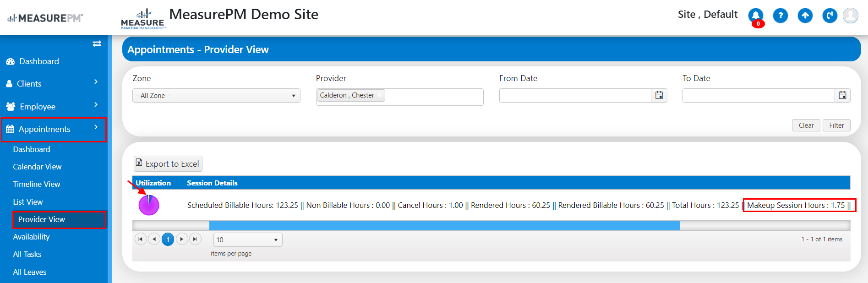This screenshot has height=283, width=868.
Task: Click the utilization pie chart
Action: 149,205
